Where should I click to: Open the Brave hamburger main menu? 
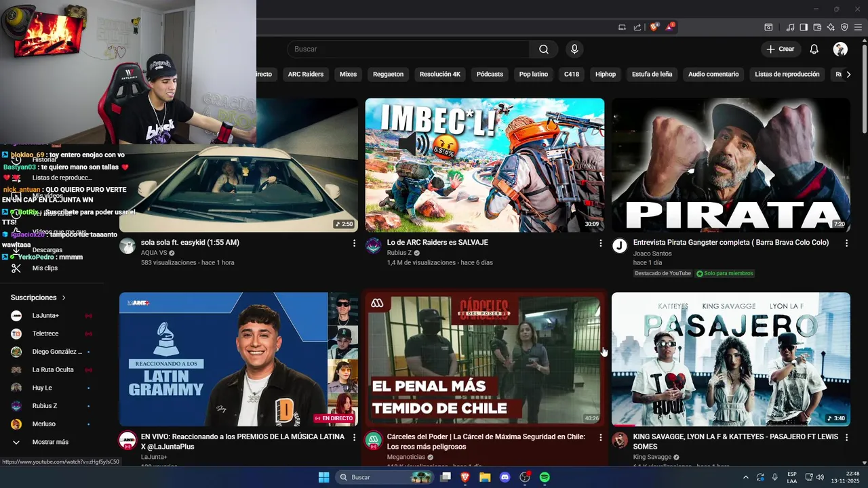[858, 27]
